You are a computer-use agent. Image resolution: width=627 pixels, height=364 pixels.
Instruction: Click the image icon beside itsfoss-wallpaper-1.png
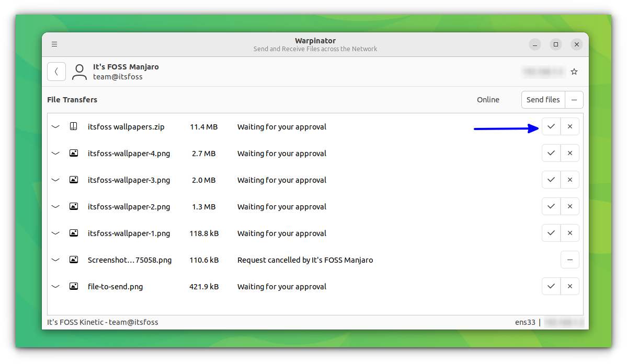[x=73, y=232]
